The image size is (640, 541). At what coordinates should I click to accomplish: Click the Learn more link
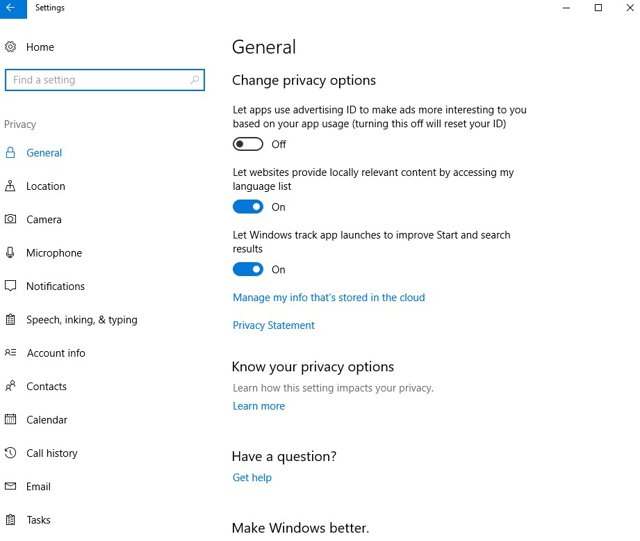(x=259, y=406)
